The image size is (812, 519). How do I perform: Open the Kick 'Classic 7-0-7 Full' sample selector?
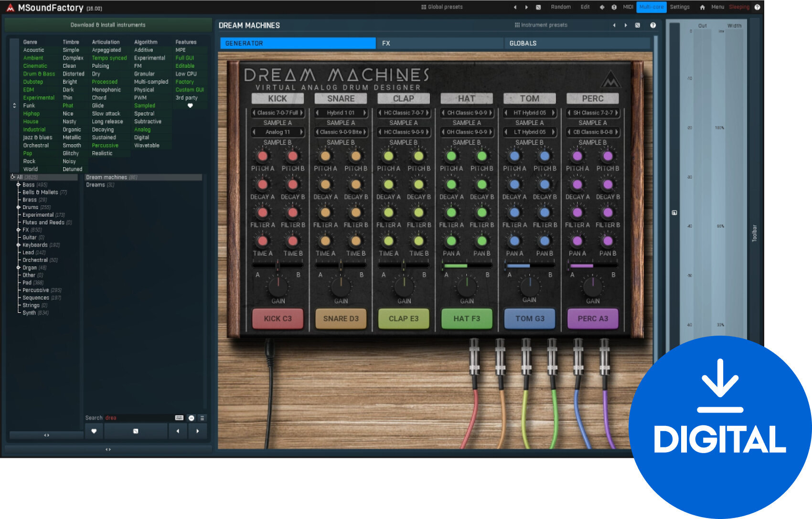(278, 113)
